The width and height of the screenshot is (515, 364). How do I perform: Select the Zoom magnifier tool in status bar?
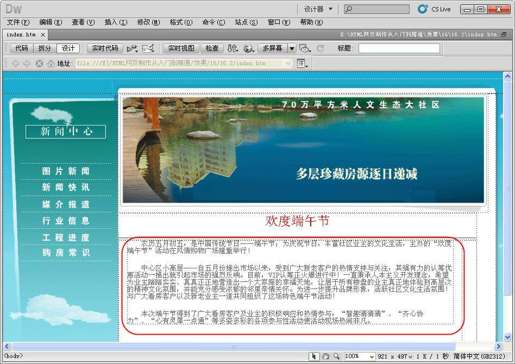point(336,356)
